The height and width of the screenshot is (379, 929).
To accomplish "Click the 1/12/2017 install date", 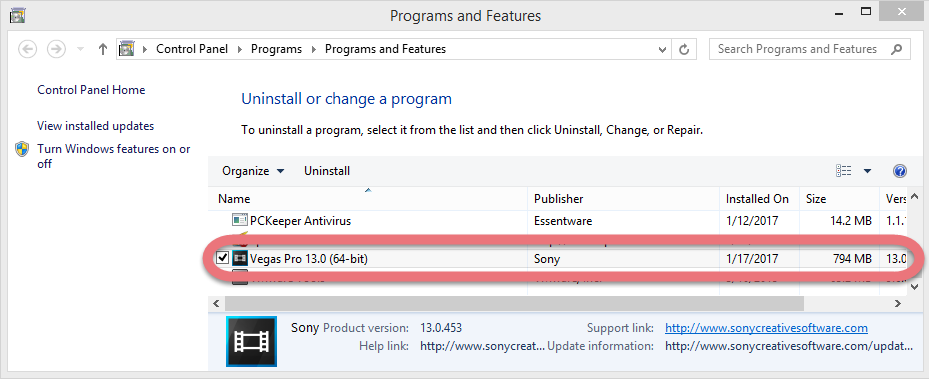I will coord(752,221).
